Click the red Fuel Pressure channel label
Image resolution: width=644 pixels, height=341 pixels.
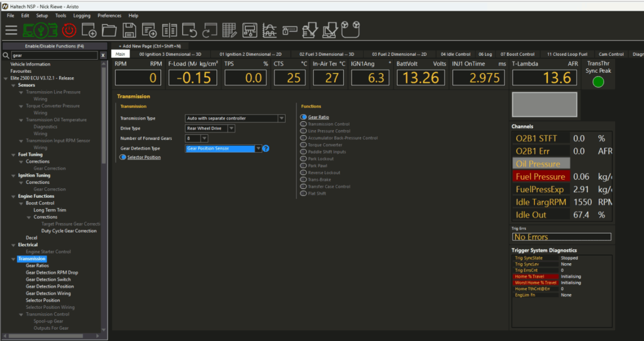(x=540, y=176)
